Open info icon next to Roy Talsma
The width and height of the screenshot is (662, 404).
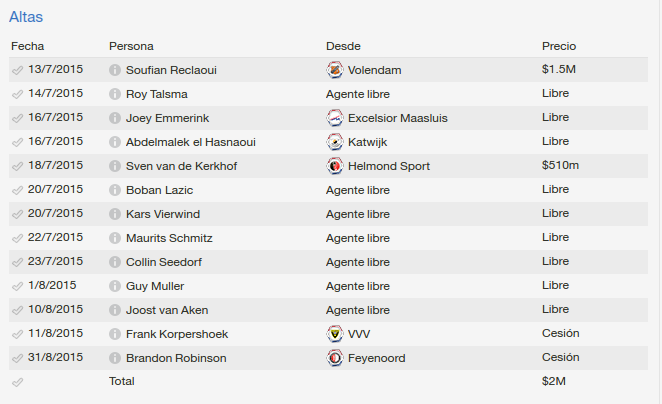115,94
